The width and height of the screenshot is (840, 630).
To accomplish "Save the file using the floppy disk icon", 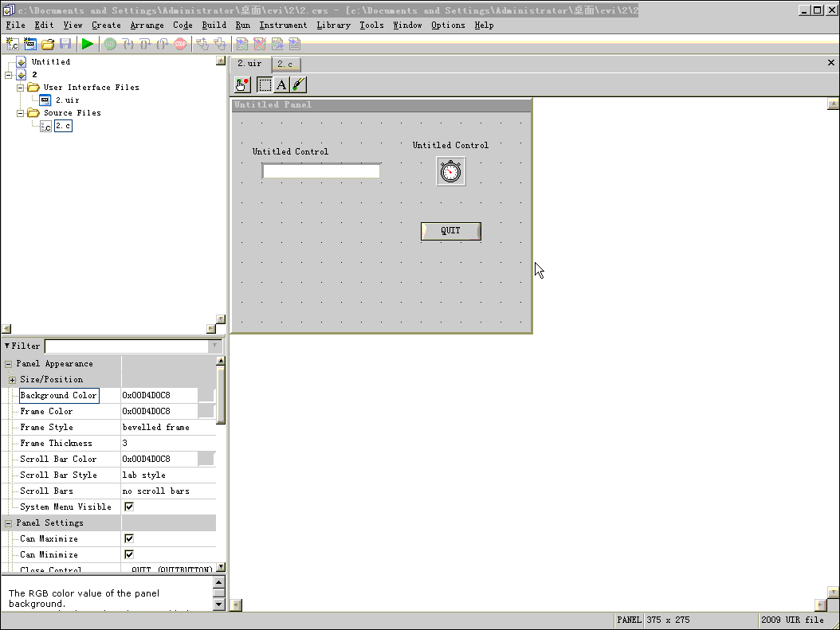I will coord(65,45).
